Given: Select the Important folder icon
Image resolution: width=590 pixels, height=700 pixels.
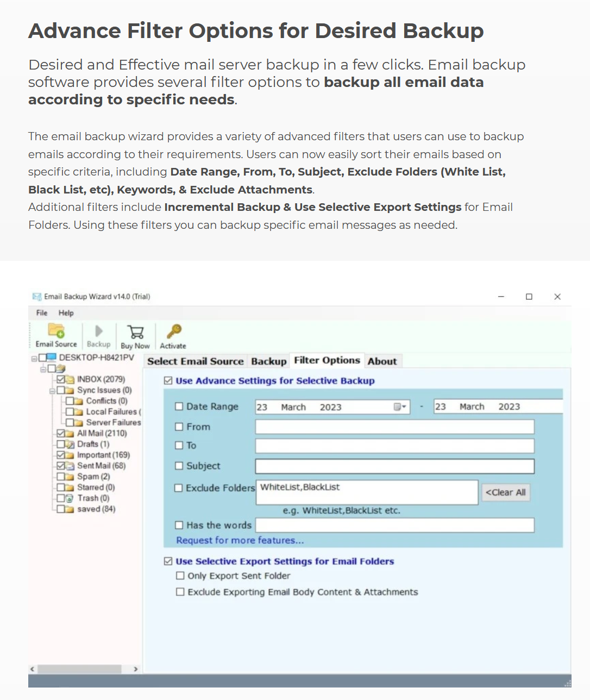Looking at the screenshot, I should [x=70, y=455].
